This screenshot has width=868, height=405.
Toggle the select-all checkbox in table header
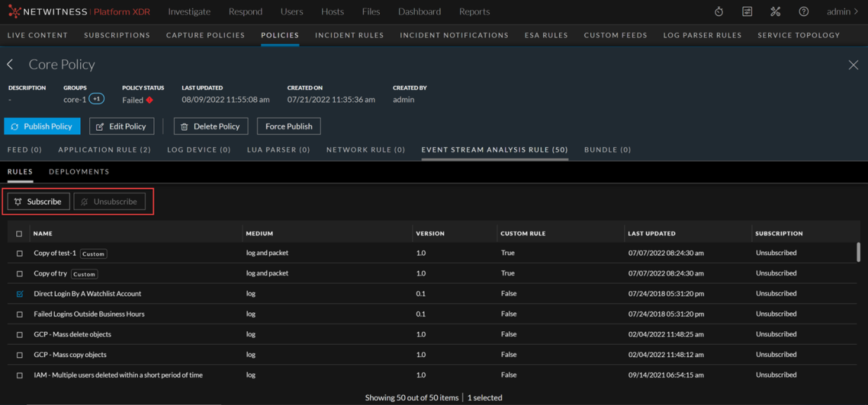point(20,233)
